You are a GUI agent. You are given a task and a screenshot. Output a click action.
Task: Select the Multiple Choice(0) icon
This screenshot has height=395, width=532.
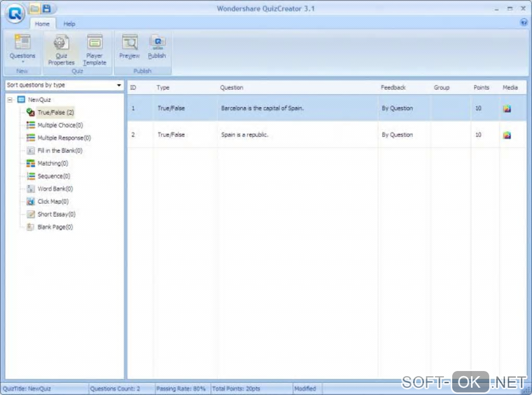[x=31, y=125]
